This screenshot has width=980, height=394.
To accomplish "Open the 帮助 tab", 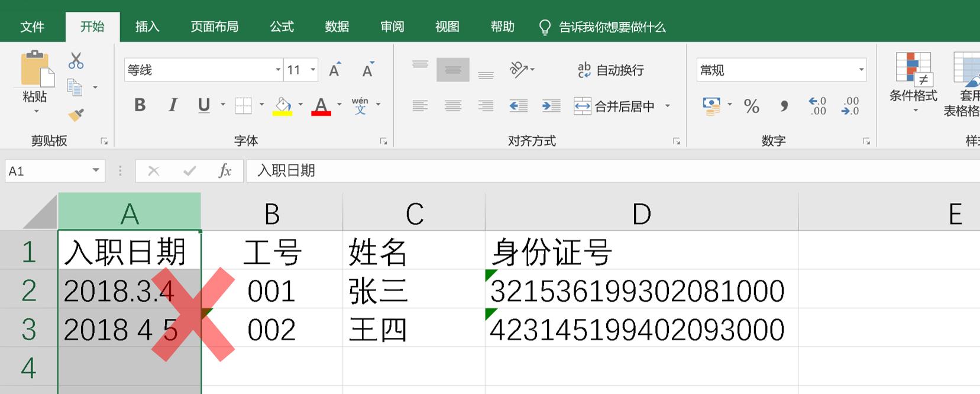I will [x=503, y=27].
